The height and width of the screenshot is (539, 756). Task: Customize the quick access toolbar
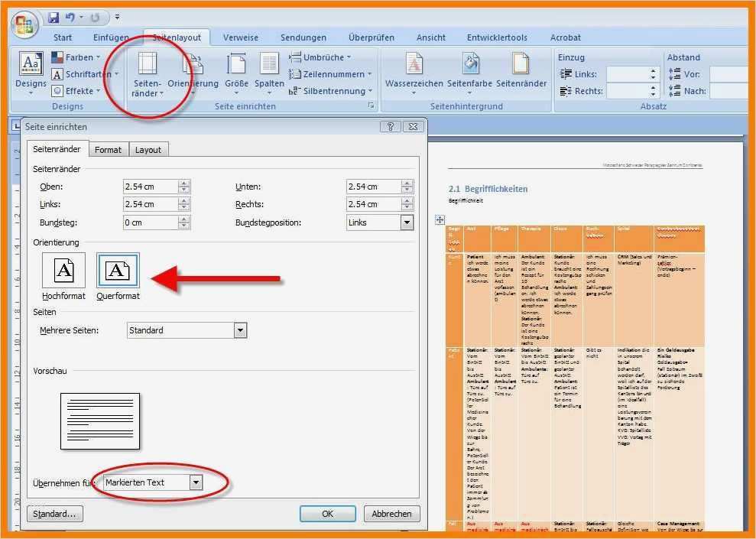click(117, 18)
